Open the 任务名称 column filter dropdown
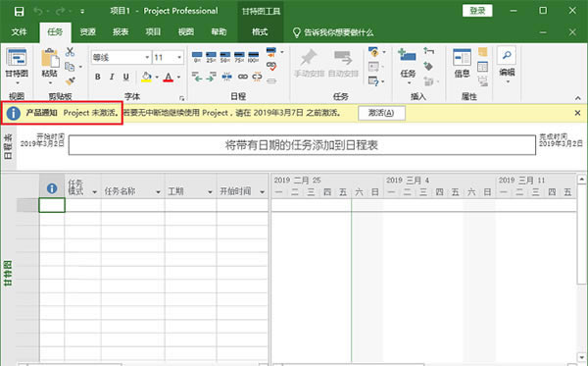The height and width of the screenshot is (366, 588). 158,192
